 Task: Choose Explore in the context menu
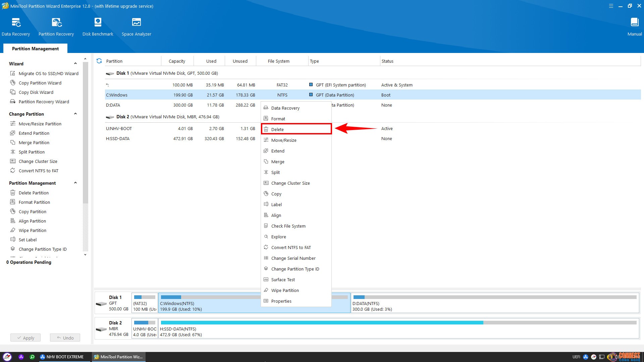point(296,237)
